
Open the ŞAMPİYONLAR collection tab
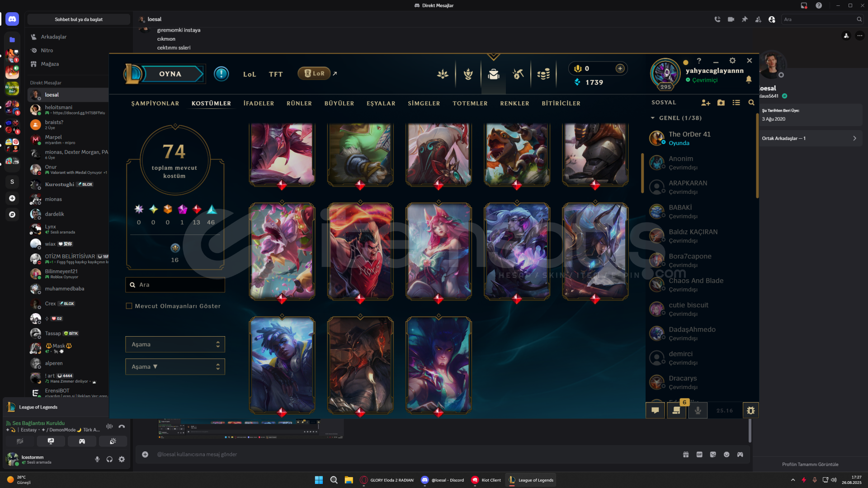(x=155, y=103)
